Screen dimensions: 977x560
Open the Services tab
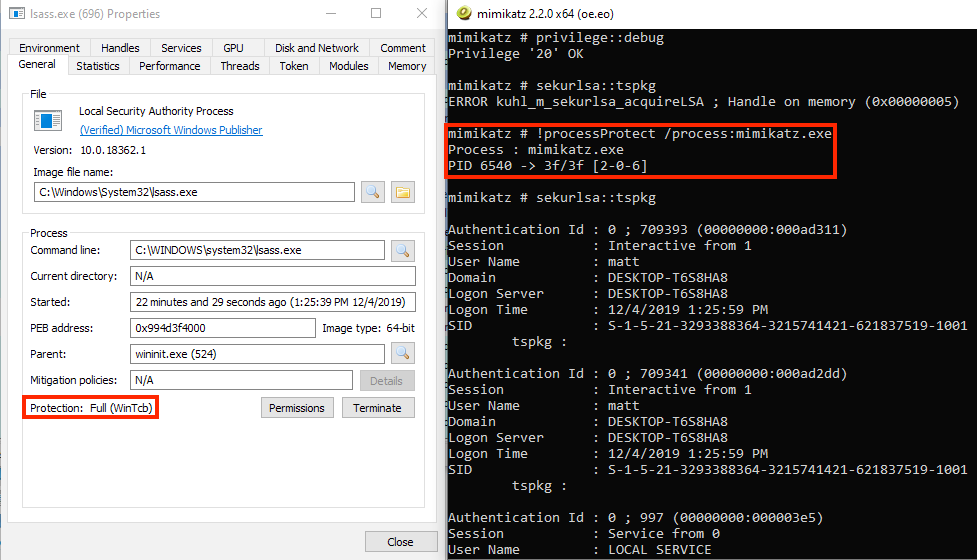(x=181, y=48)
